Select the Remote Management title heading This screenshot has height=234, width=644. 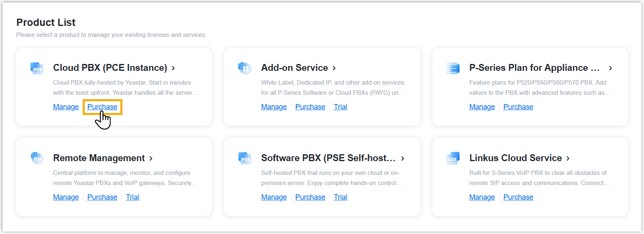(x=99, y=158)
